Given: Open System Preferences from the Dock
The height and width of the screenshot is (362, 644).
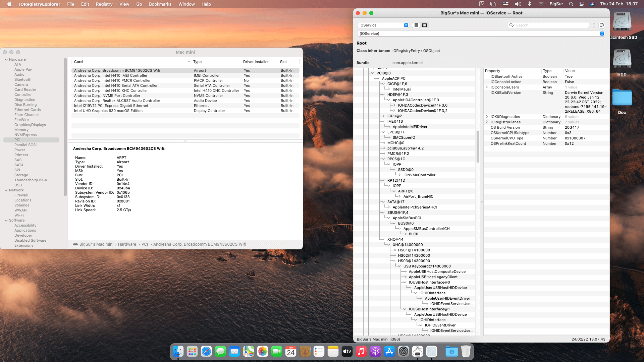Looking at the screenshot, I should [404, 351].
